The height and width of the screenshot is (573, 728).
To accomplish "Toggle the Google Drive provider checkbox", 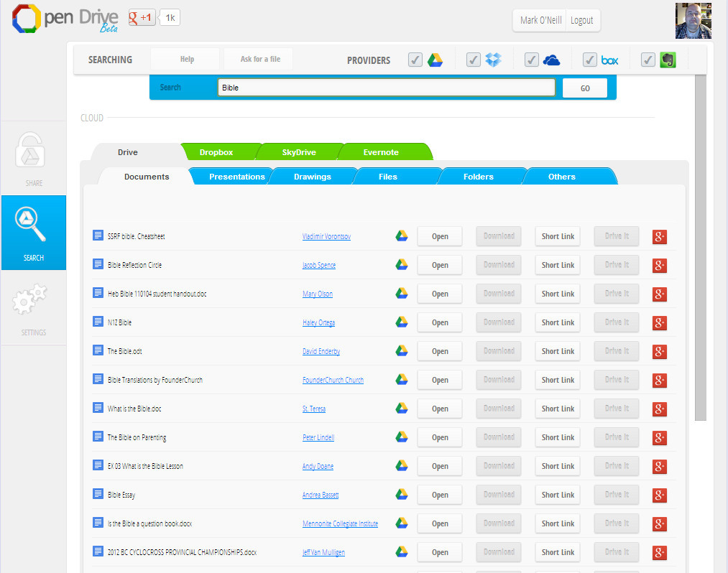I will (x=415, y=60).
